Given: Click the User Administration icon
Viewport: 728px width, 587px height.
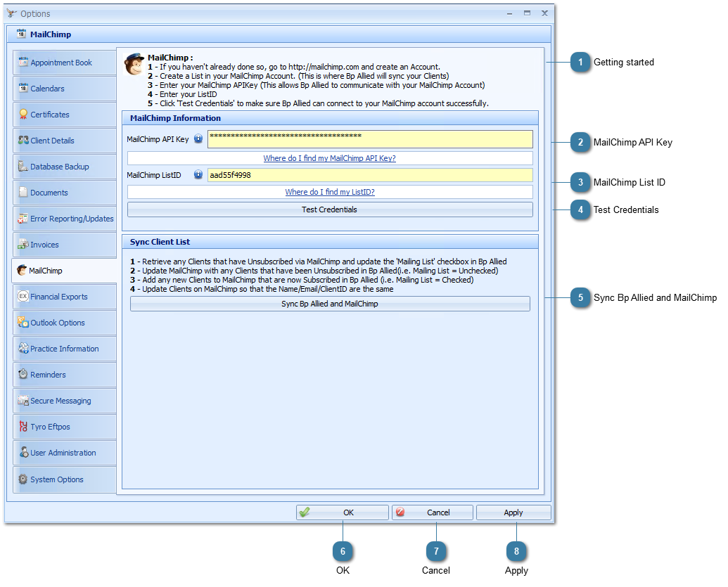Looking at the screenshot, I should [24, 452].
